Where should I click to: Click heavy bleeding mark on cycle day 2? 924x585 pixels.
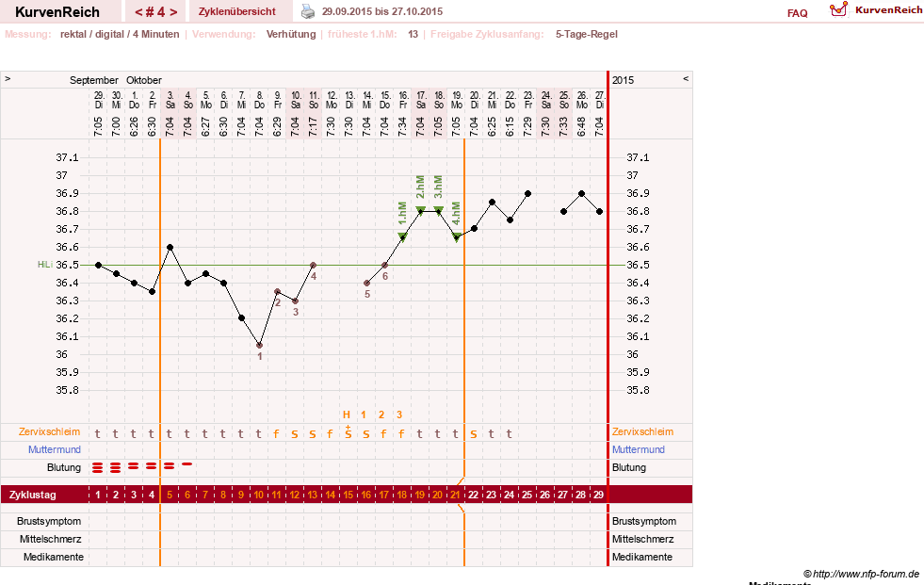pyautogui.click(x=116, y=468)
